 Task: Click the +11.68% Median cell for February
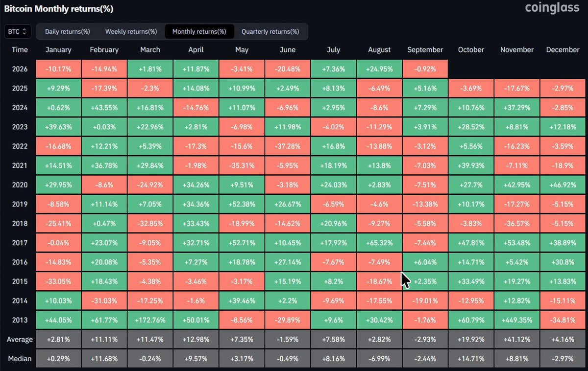(x=104, y=359)
